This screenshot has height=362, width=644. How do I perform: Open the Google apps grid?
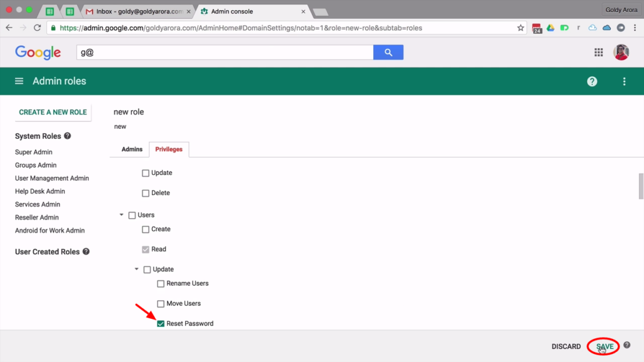(598, 52)
